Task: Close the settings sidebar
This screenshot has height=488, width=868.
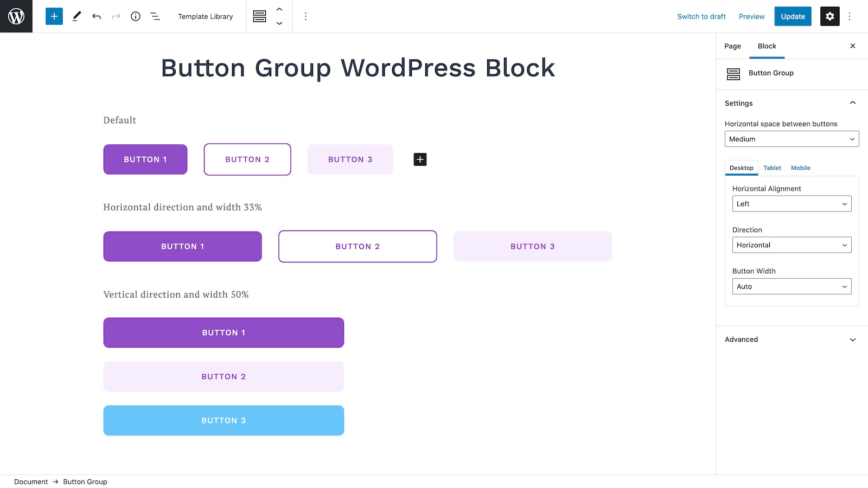Action: click(853, 46)
